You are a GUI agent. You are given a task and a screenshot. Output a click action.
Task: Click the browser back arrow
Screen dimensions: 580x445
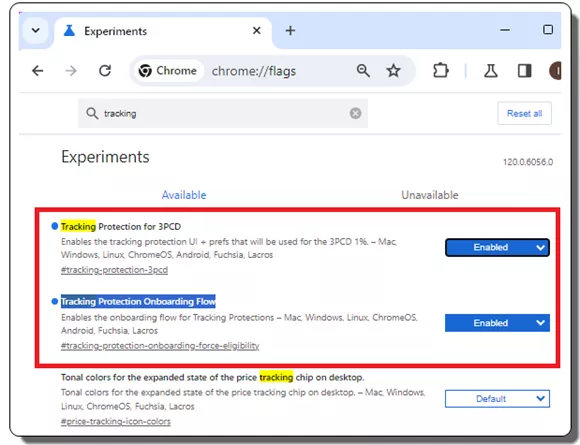coord(38,71)
